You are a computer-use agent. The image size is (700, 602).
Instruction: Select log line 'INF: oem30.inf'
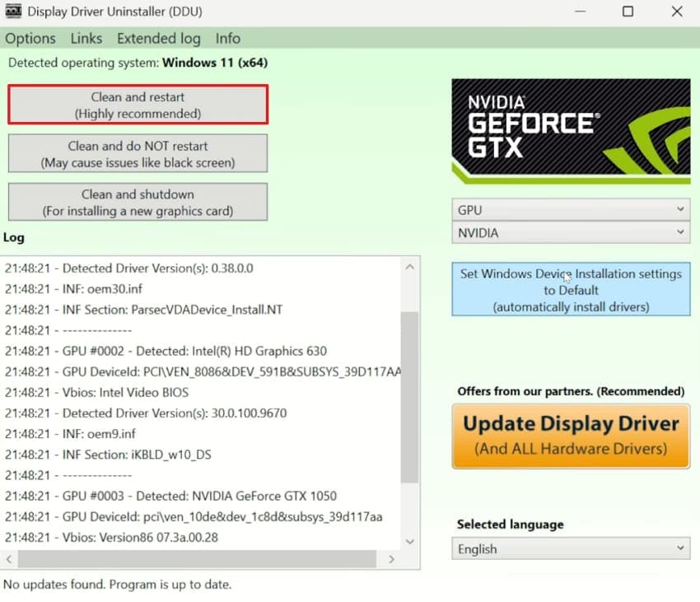[x=73, y=289]
